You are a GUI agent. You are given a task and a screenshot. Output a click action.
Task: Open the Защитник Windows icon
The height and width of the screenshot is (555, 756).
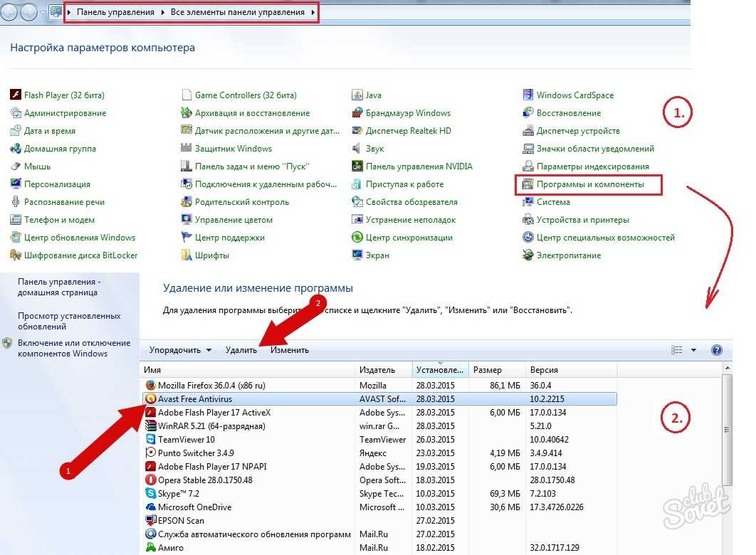point(186,149)
